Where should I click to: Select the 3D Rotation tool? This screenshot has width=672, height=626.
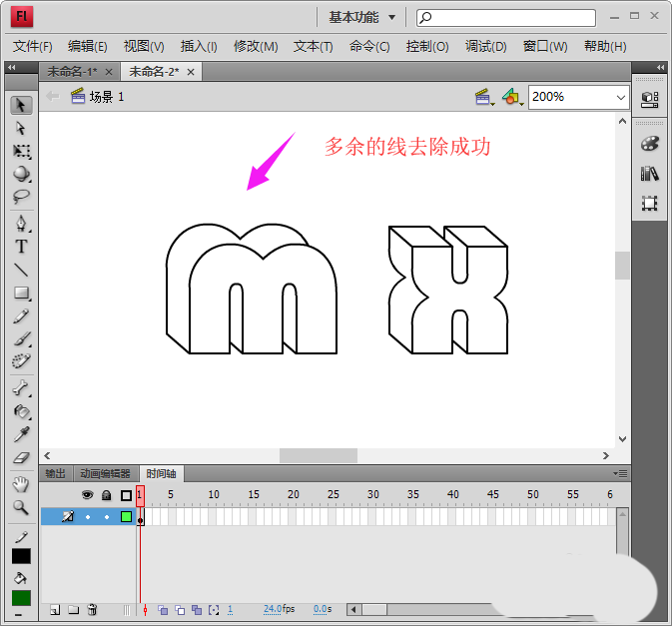tap(21, 174)
